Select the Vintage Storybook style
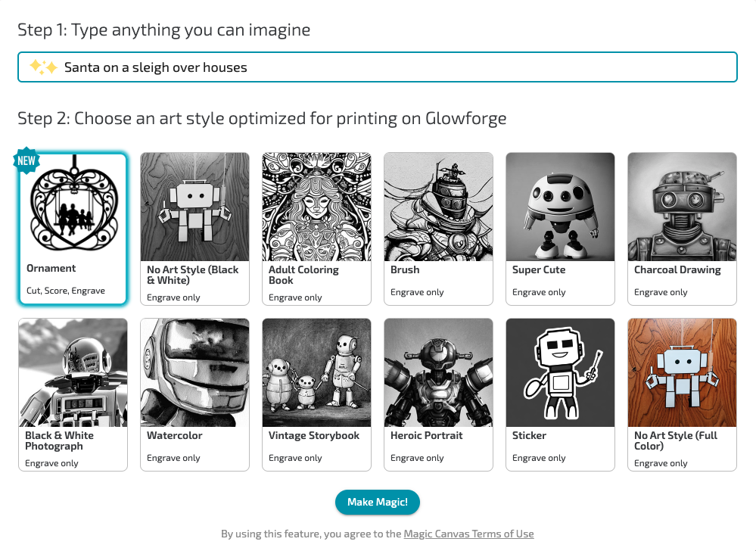Viewport: 756px width, 551px height. [316, 372]
